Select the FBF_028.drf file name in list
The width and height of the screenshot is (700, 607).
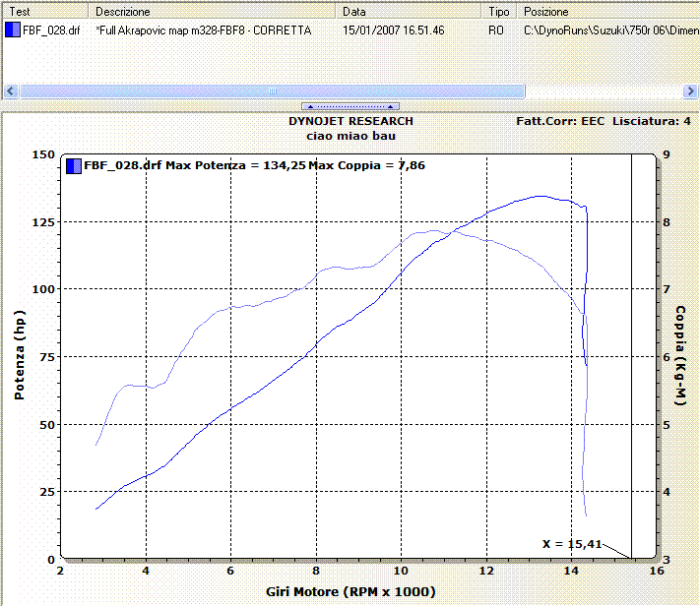(51, 30)
